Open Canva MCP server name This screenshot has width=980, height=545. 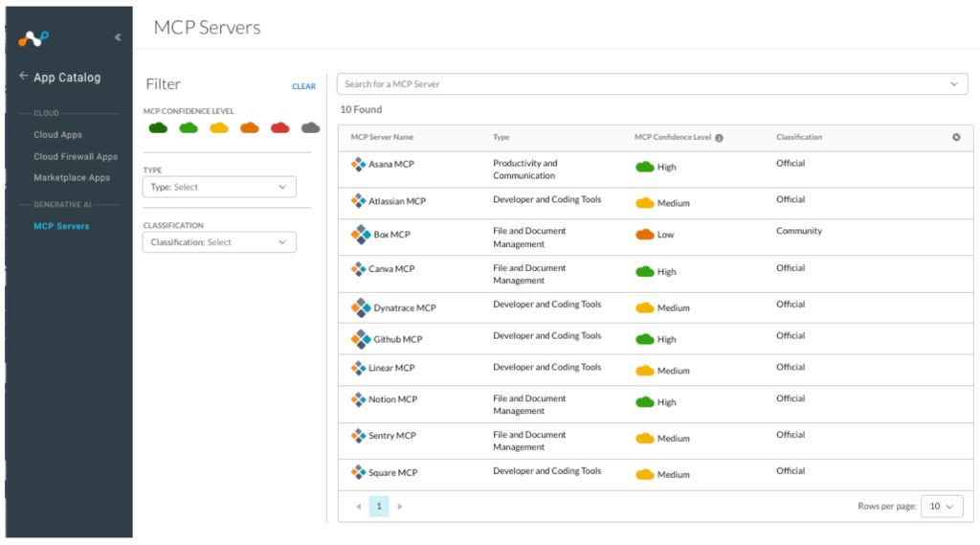(x=391, y=269)
